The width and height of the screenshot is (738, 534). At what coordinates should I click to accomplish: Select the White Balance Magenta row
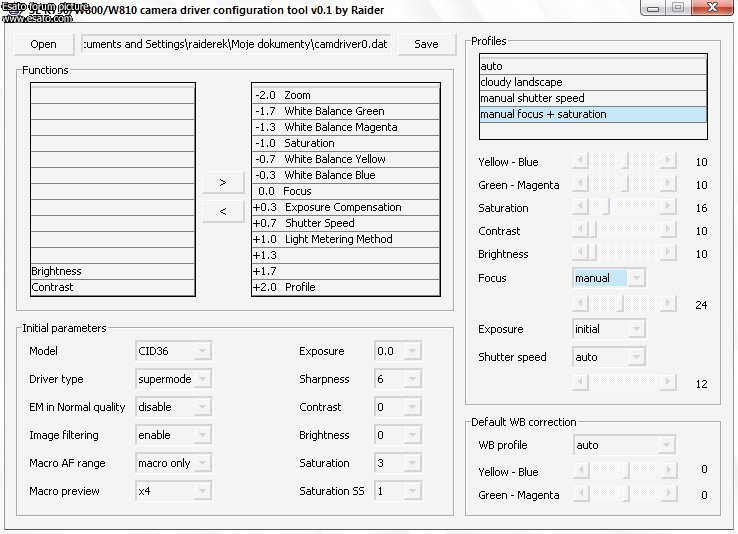coord(346,127)
